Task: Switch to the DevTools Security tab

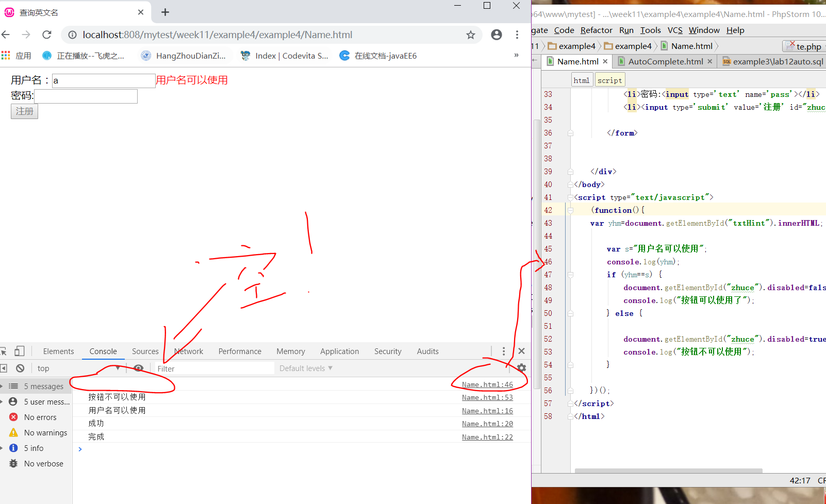Action: point(388,351)
